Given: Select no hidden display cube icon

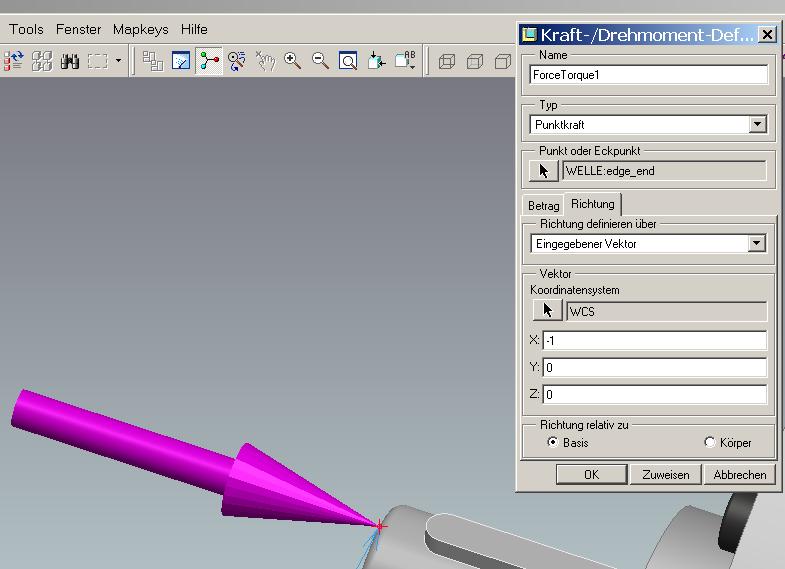Looking at the screenshot, I should [x=503, y=61].
